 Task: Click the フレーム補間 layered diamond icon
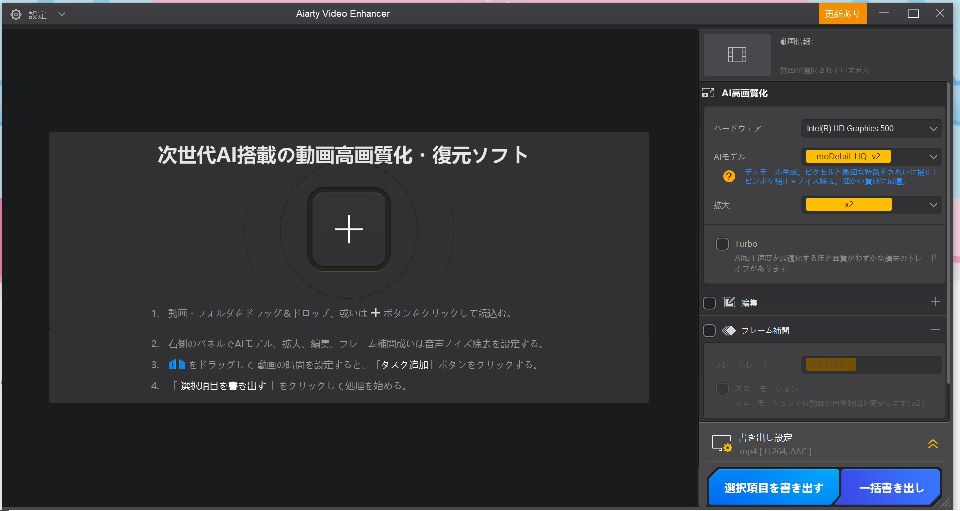point(729,330)
